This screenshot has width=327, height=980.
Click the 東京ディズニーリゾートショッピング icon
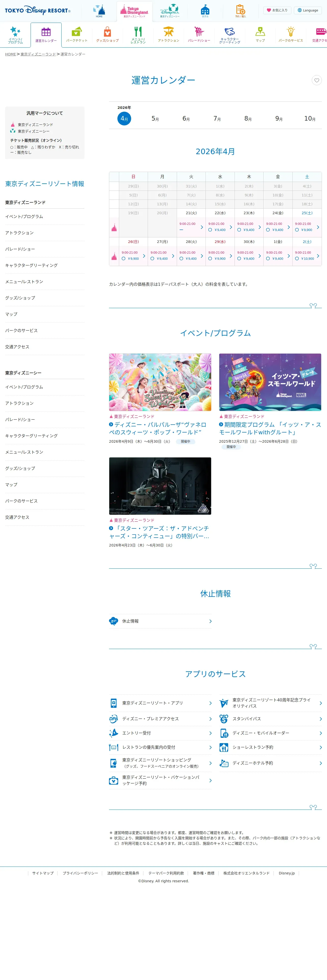click(x=113, y=763)
